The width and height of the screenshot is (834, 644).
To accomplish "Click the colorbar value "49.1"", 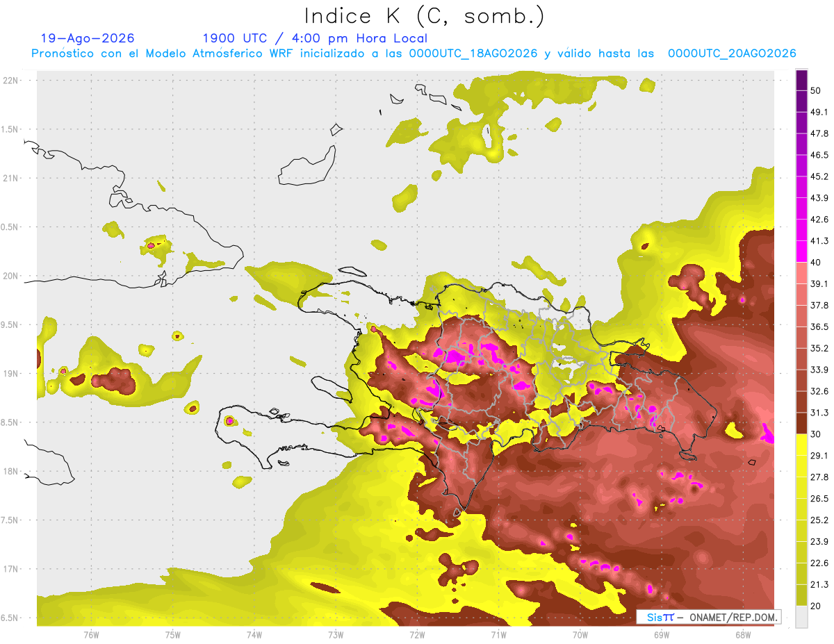I will [x=819, y=112].
